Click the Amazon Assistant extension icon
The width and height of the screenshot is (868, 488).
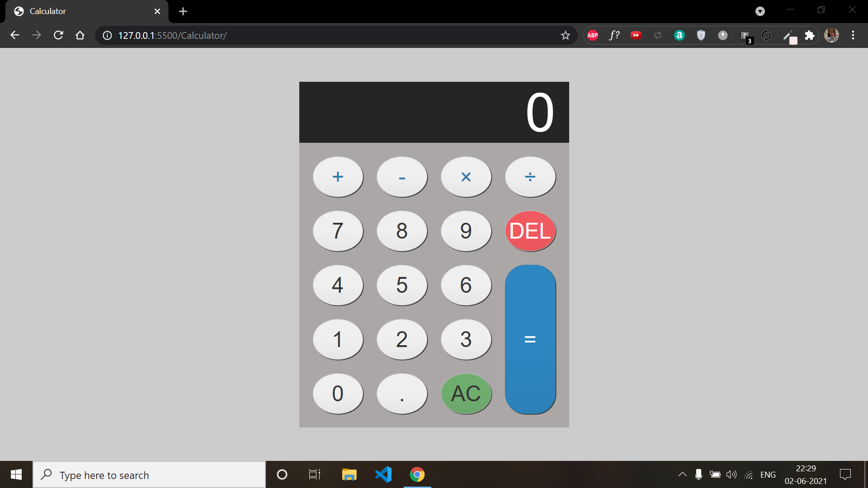coord(679,35)
